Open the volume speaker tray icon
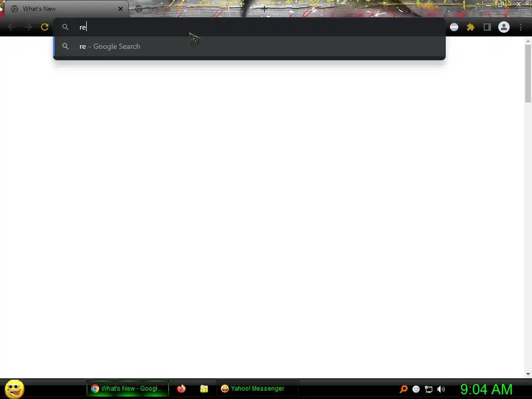The image size is (532, 399). tap(441, 389)
